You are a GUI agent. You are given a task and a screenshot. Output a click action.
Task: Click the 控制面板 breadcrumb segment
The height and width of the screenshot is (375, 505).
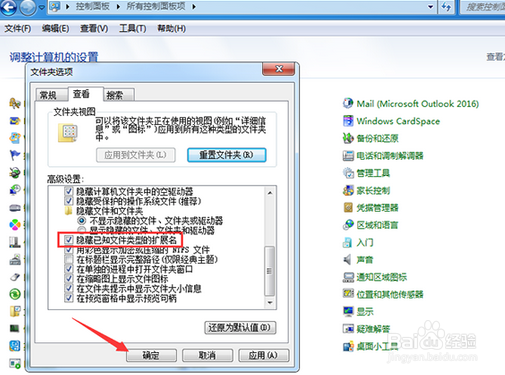coord(93,7)
